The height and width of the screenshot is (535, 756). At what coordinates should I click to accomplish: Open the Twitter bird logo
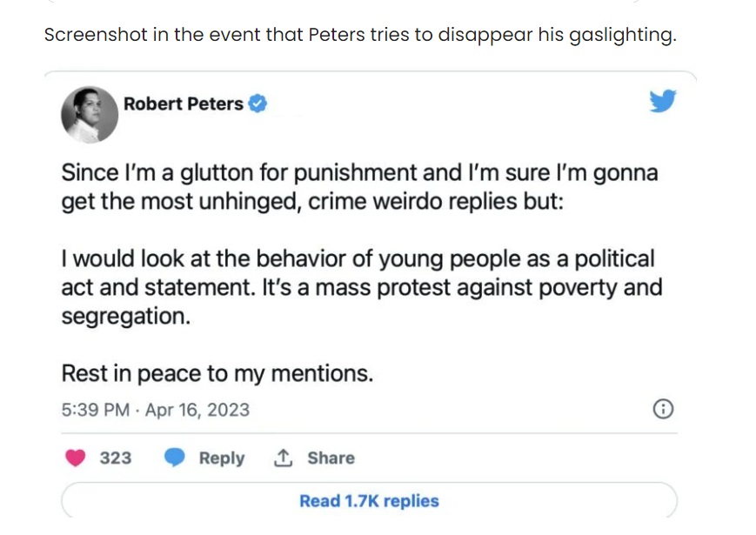[662, 101]
